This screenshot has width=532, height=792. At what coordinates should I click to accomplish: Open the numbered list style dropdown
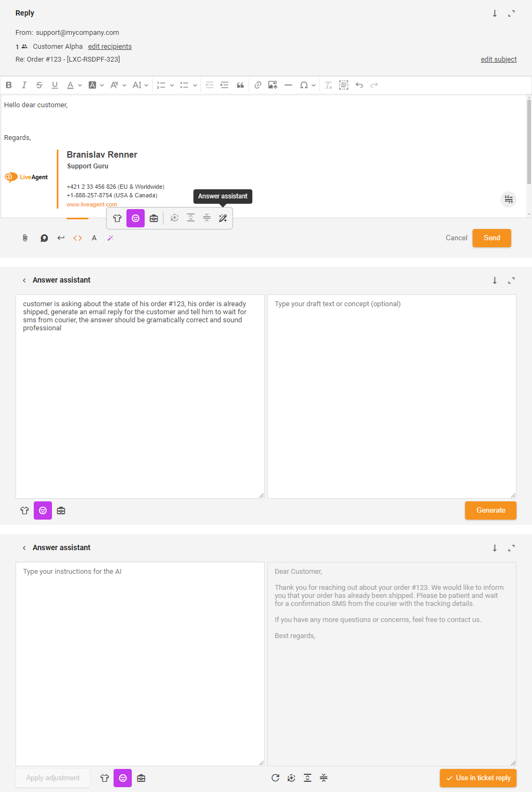coord(172,85)
